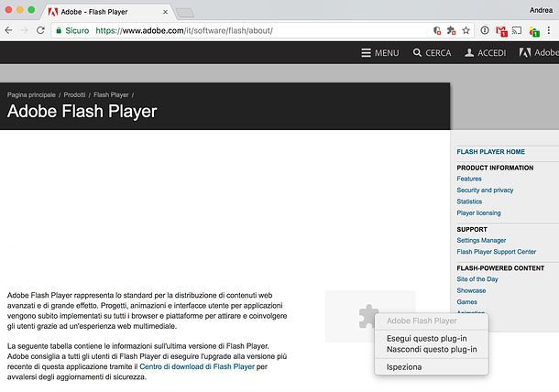Click the SUPPORT sidebar heading
Image resolution: width=559 pixels, height=392 pixels.
472,230
